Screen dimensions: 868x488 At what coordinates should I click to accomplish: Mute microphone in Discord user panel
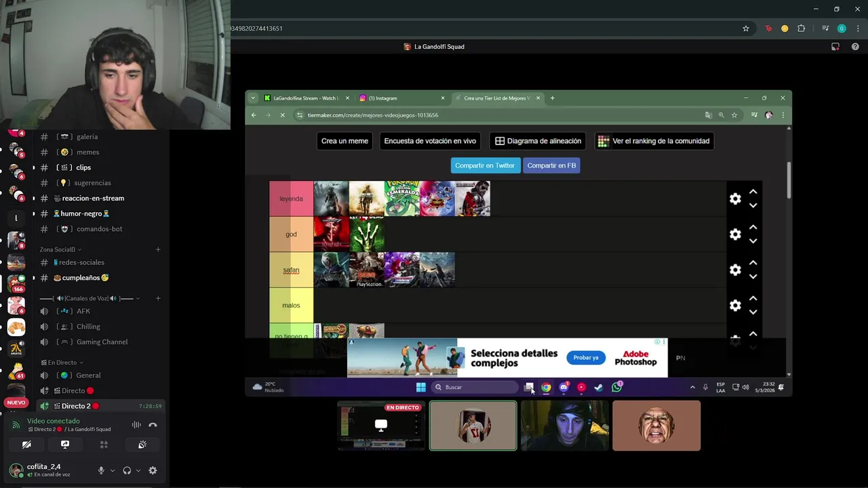101,470
